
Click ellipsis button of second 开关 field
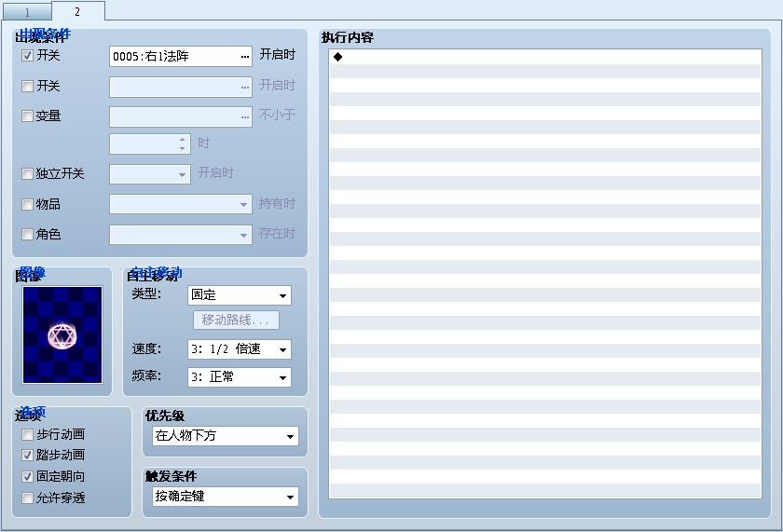point(244,88)
